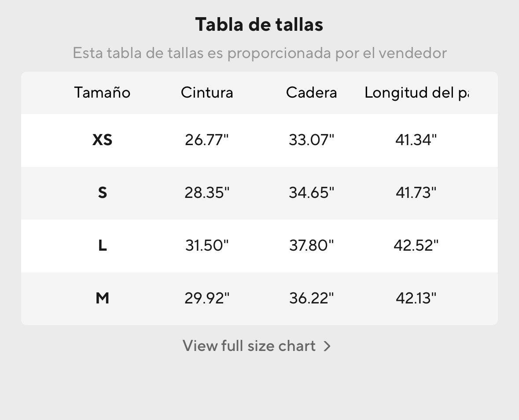
Task: Click the 34.65" hip value for S
Action: [311, 193]
